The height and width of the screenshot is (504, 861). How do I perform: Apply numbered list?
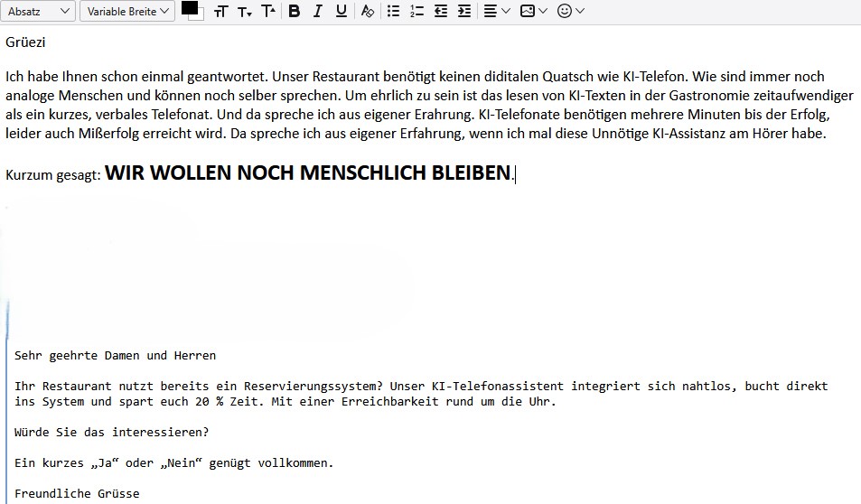416,11
